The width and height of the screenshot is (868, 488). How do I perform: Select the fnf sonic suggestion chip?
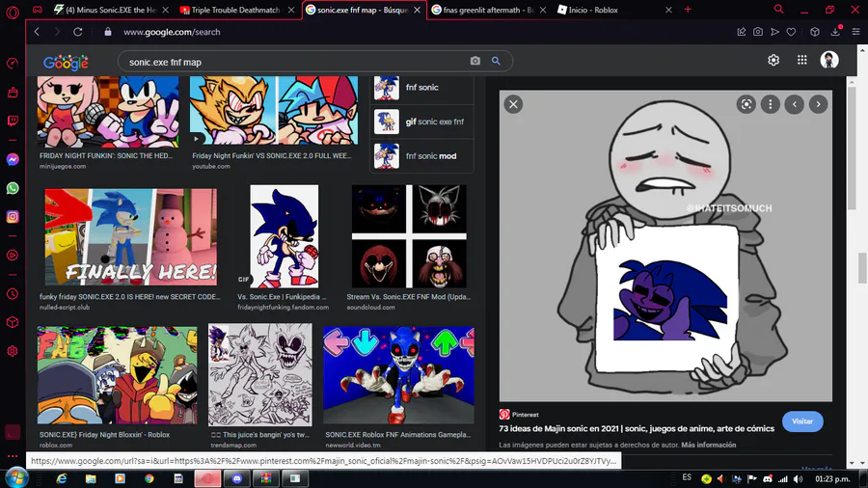[421, 88]
